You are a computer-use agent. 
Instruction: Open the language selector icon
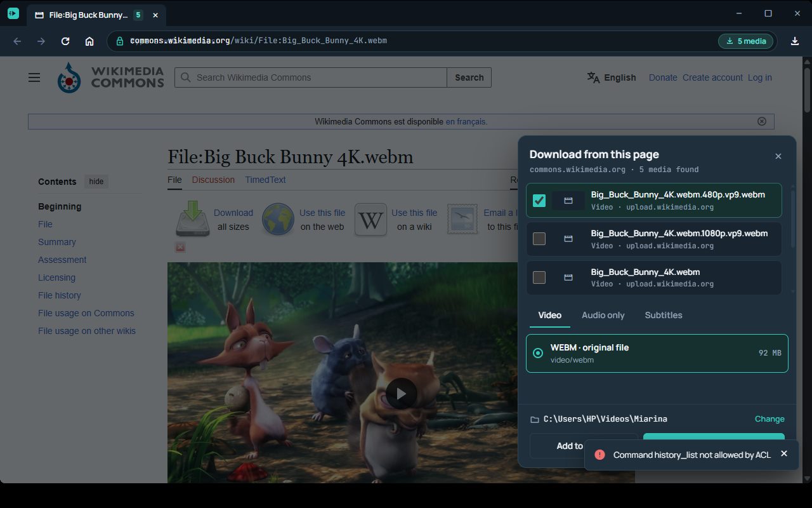click(x=593, y=77)
